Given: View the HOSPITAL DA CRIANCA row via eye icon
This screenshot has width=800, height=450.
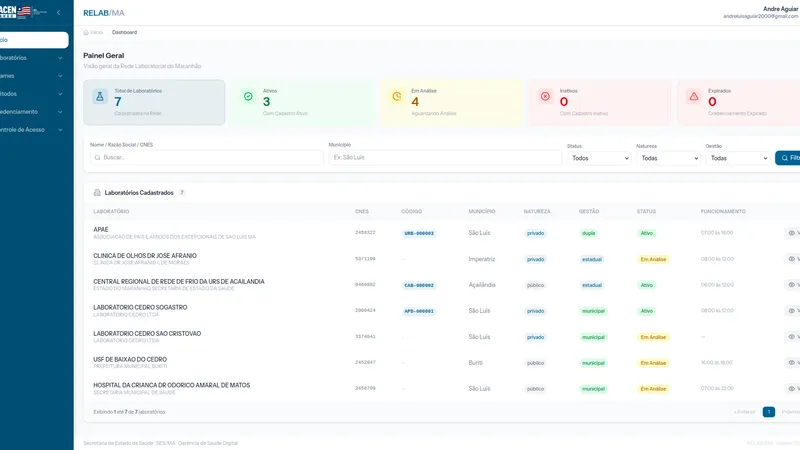Looking at the screenshot, I should [x=791, y=389].
